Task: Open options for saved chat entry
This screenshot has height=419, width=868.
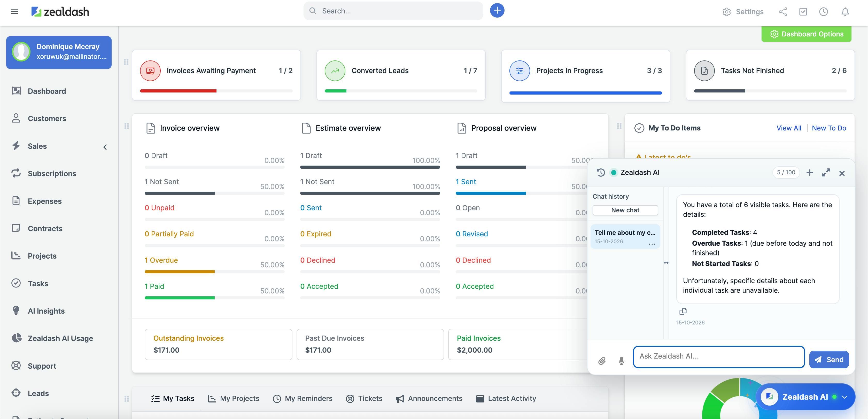Action: tap(652, 244)
